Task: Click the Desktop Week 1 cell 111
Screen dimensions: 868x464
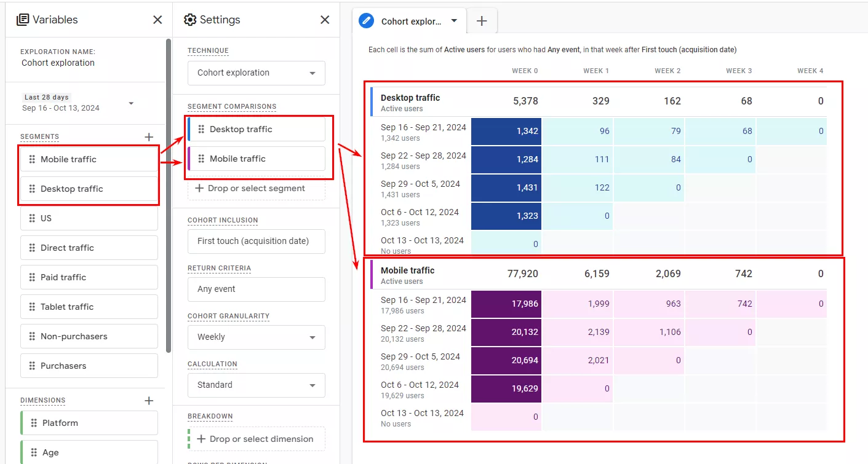Action: tap(578, 159)
